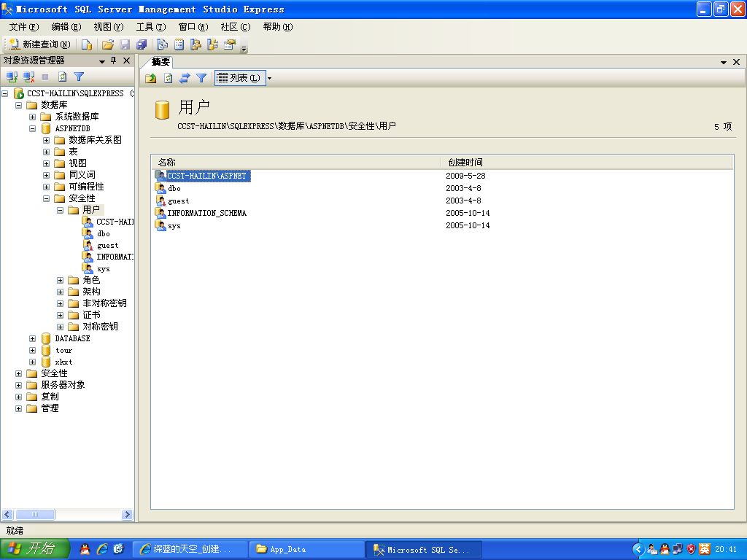Open the Properties Window toolbar icon
Viewport: 747px width, 560px height.
pyautogui.click(x=230, y=44)
